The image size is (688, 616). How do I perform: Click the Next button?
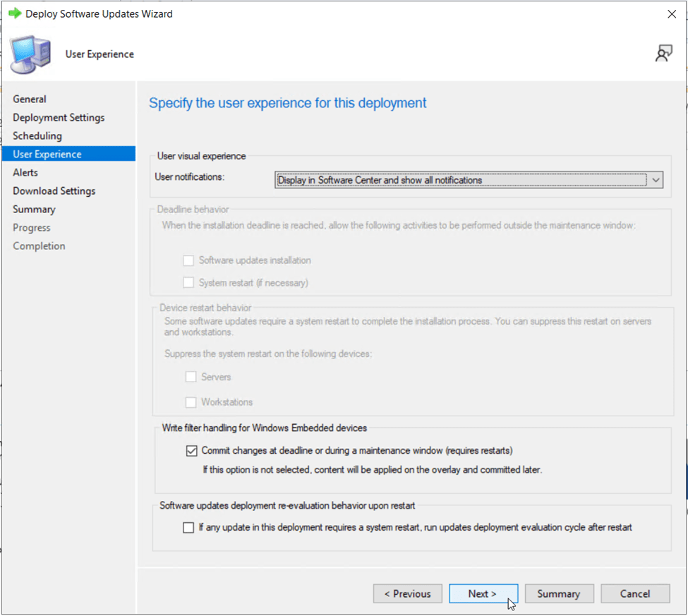click(483, 594)
